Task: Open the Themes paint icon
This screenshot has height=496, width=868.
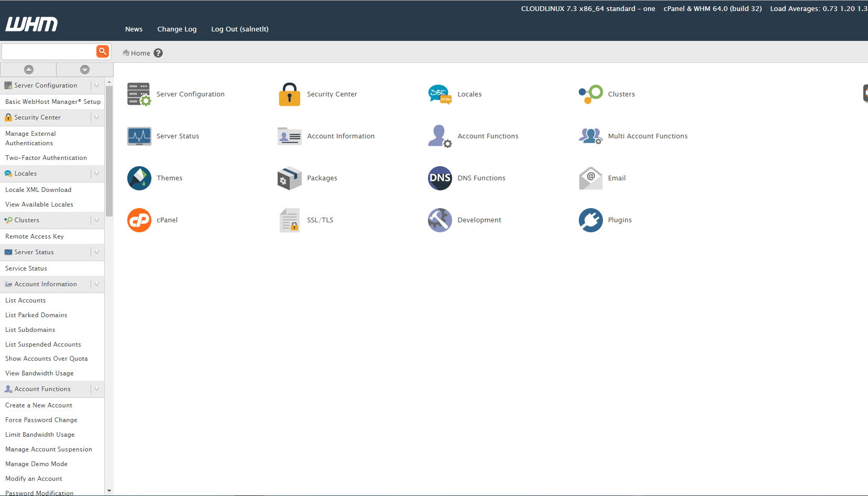Action: click(x=139, y=178)
